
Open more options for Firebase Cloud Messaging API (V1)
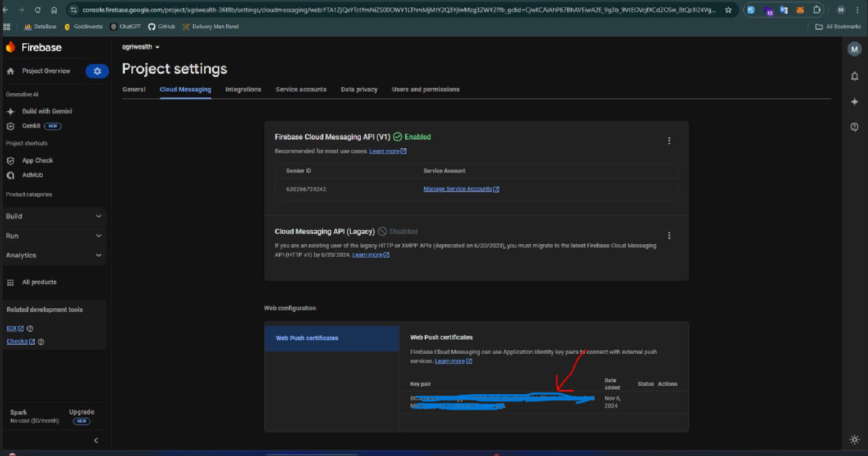(x=669, y=141)
